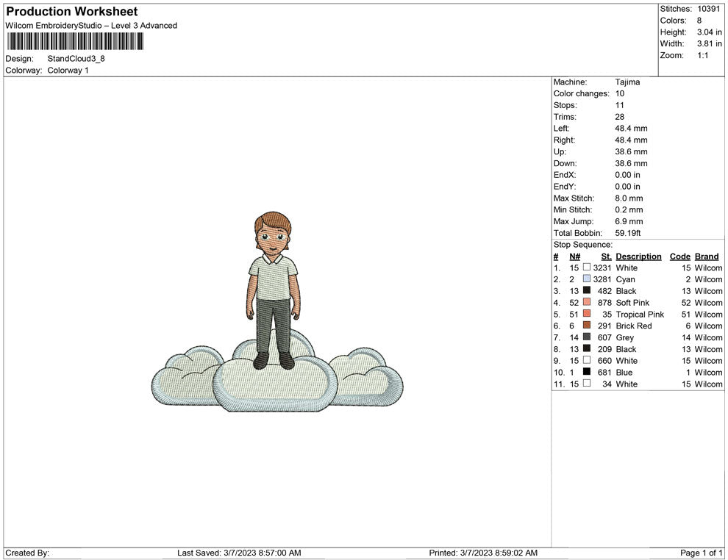
Task: Open the Zoom 1:1 selector
Action: click(702, 54)
